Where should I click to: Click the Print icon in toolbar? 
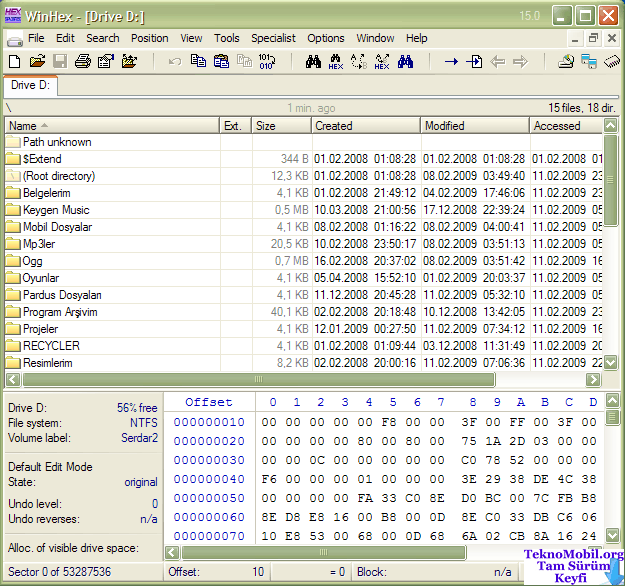point(83,62)
